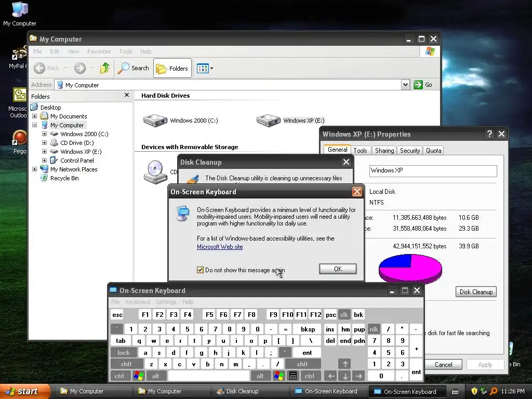
Task: Click the keyboard icon in system tray
Action: click(455, 392)
